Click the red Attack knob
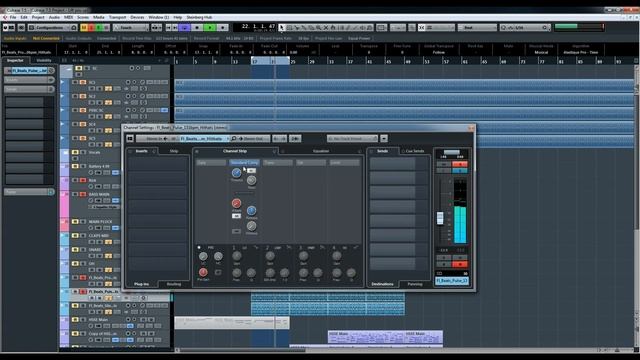Screen dimensions: 640x360 point(236,203)
